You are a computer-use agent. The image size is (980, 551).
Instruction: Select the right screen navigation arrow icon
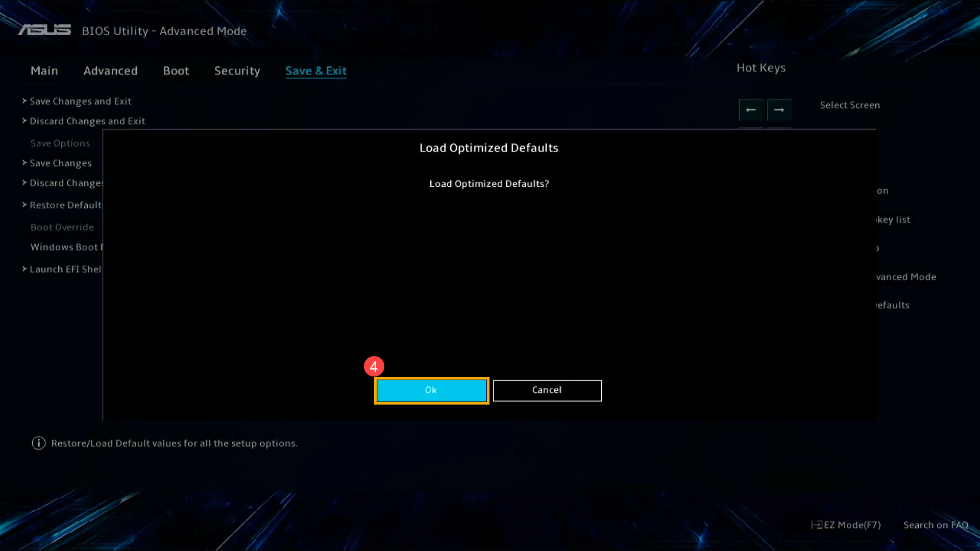tap(779, 110)
